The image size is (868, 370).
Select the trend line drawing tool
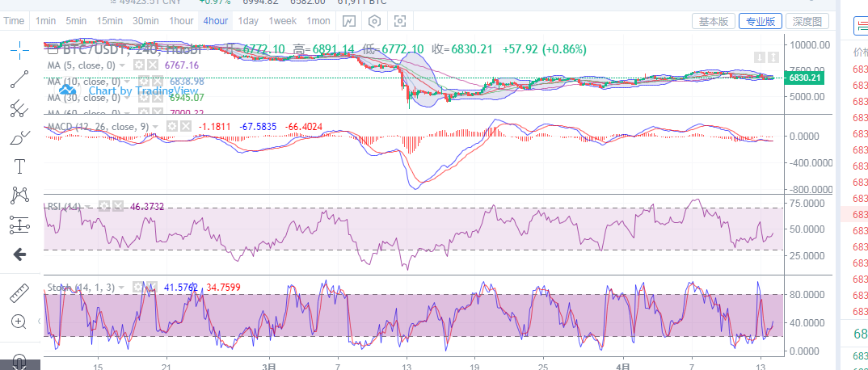20,80
